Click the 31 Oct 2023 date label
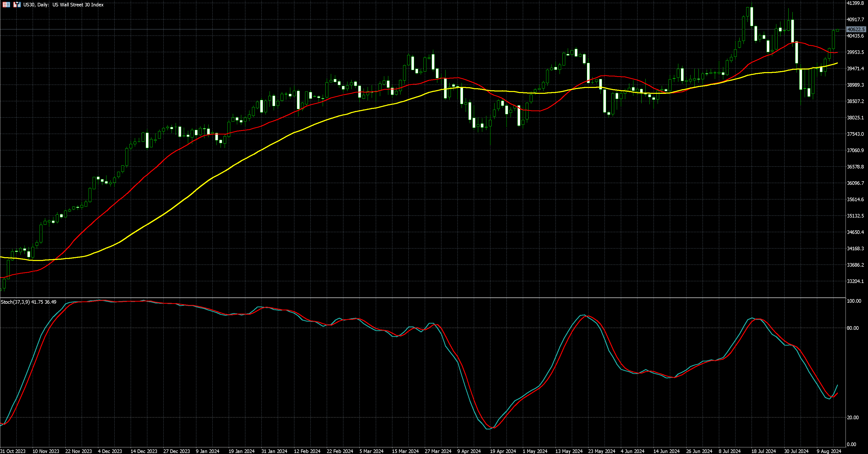Image resolution: width=868 pixels, height=454 pixels. [x=13, y=451]
